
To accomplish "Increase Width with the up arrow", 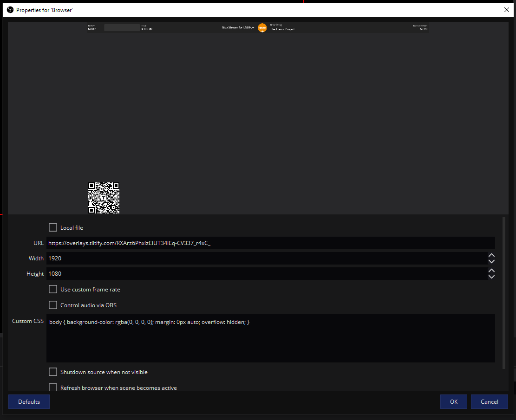I will 491,255.
